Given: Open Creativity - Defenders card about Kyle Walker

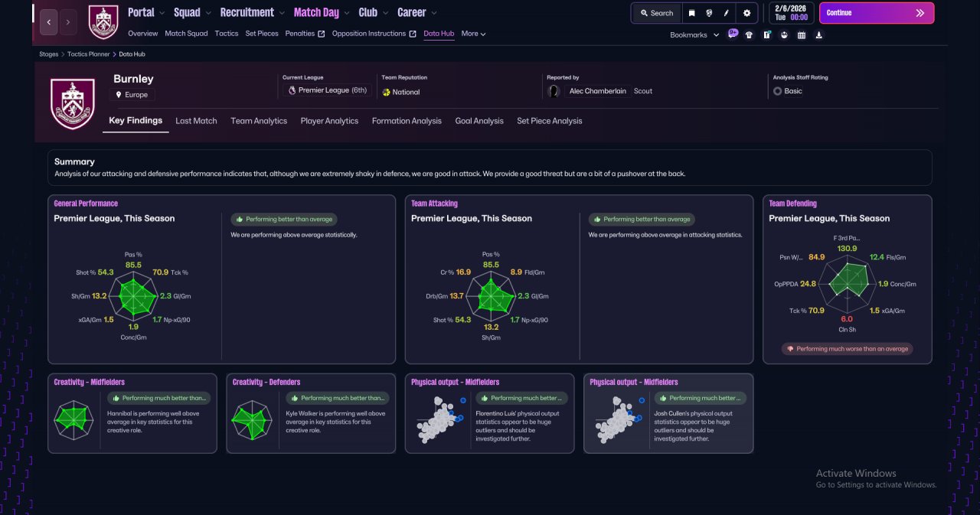Looking at the screenshot, I should [x=311, y=413].
